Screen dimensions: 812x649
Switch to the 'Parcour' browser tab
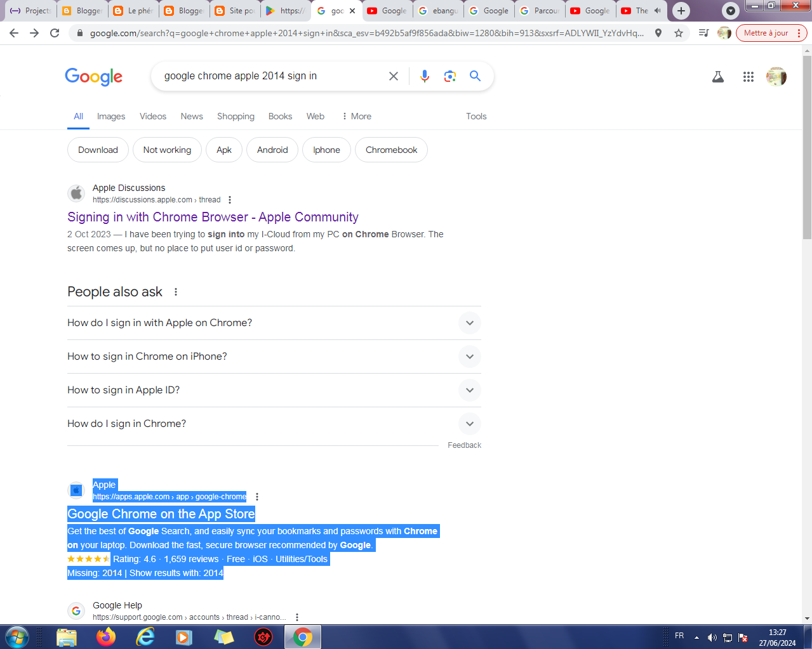[540, 11]
